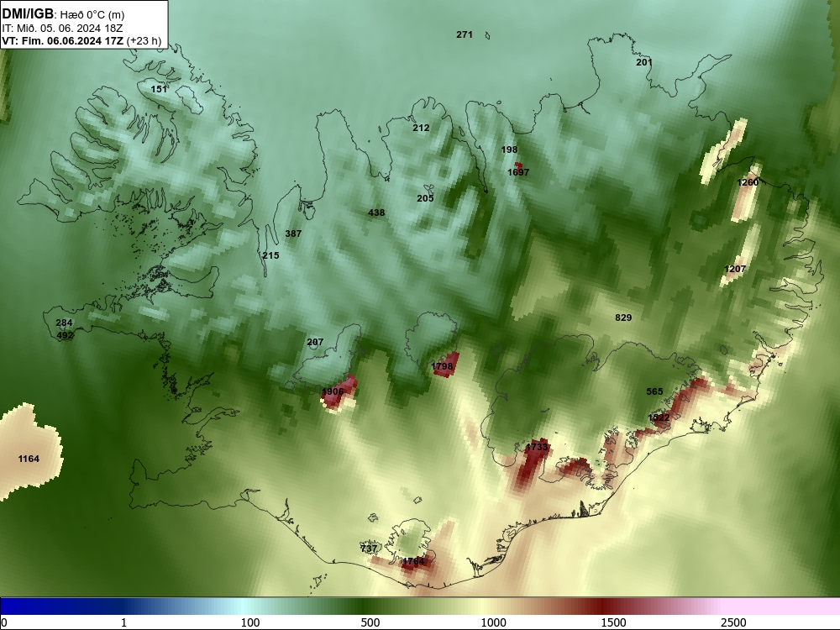Viewport: 840px width, 630px height.
Task: Click the 500 tick on the color scale
Action: pos(370,622)
